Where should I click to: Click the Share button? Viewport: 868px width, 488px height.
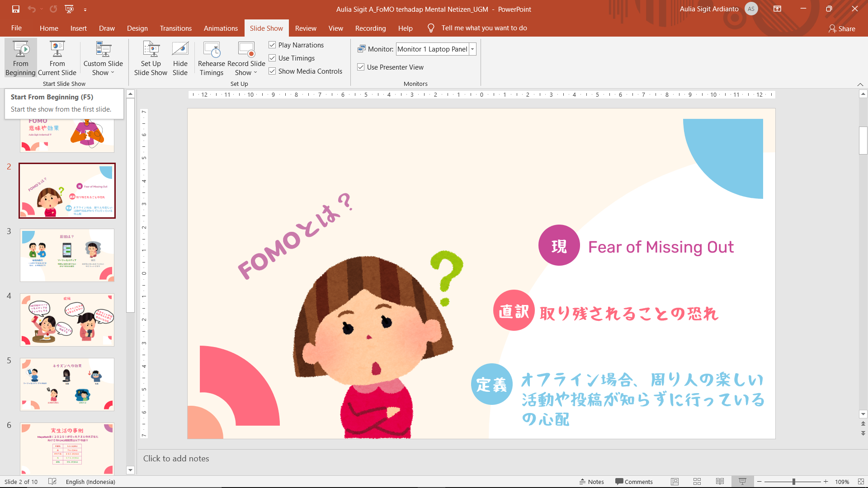tap(842, 28)
